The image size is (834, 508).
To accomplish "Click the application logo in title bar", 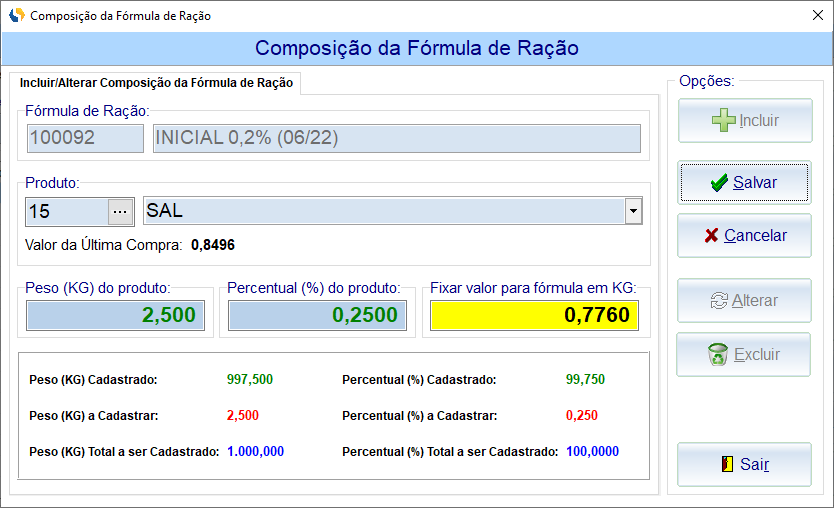I will point(16,16).
